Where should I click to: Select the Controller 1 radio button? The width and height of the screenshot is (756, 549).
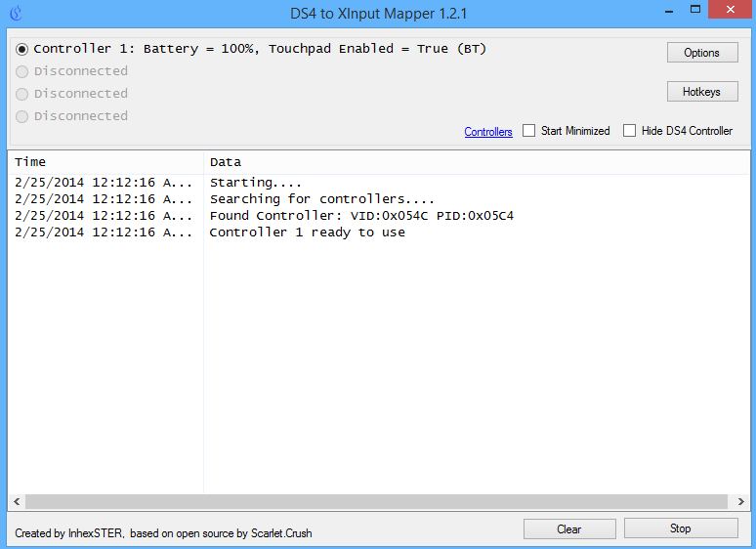(x=22, y=49)
